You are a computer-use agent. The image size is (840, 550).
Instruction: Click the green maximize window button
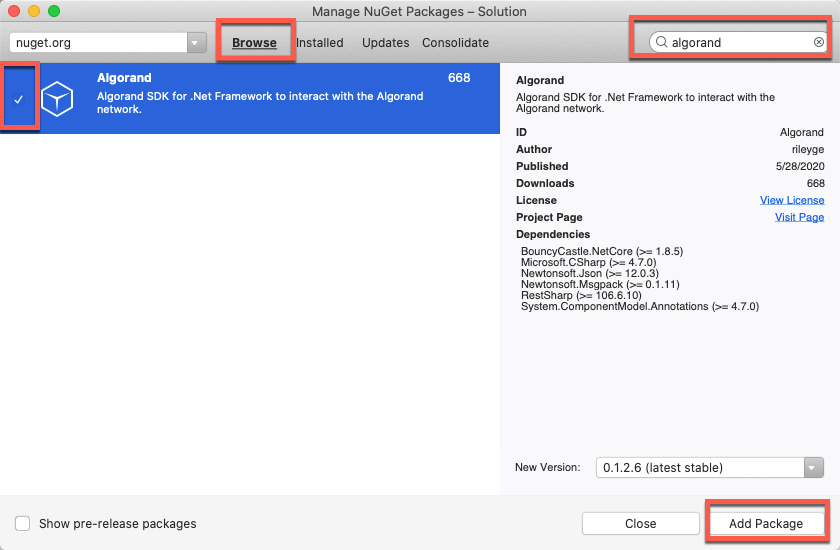pos(54,11)
